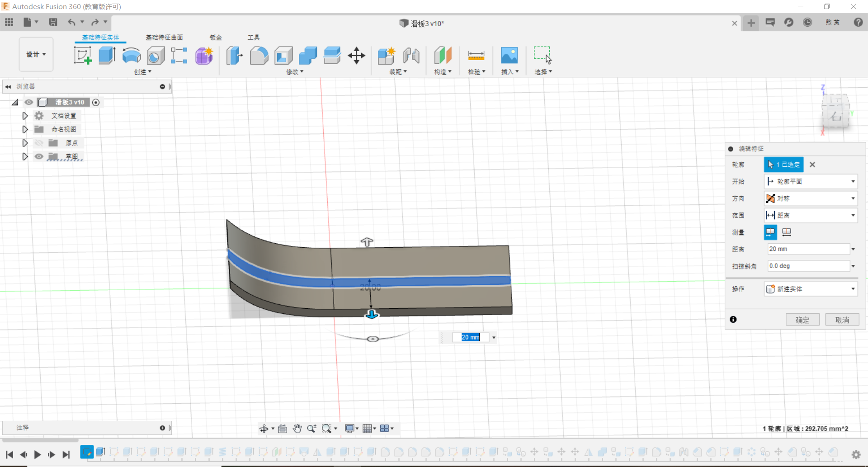Toggle visibility of 滑板3 v10 component
Screen dimensions: 868x467
29,102
